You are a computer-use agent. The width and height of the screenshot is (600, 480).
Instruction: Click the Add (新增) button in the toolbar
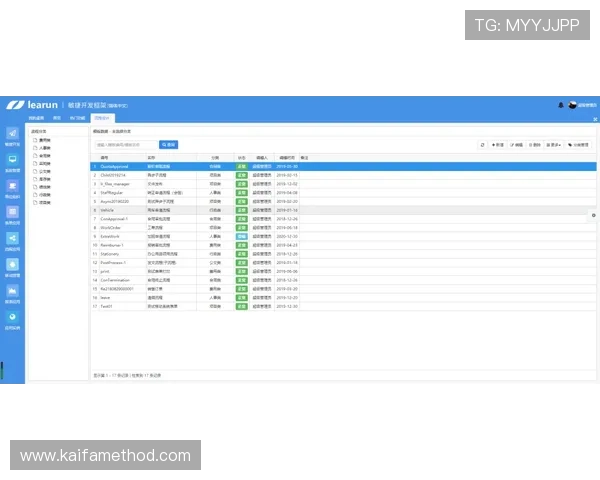tap(497, 145)
